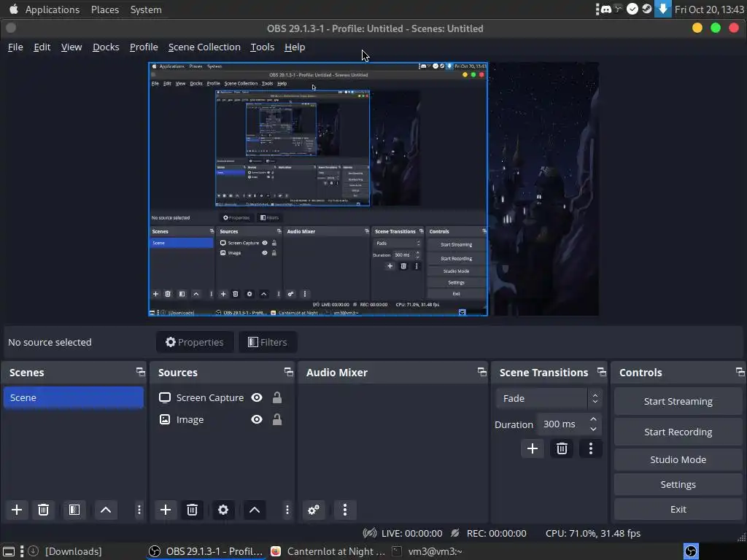
Task: Hide the Screen Capture source
Action: [x=257, y=397]
